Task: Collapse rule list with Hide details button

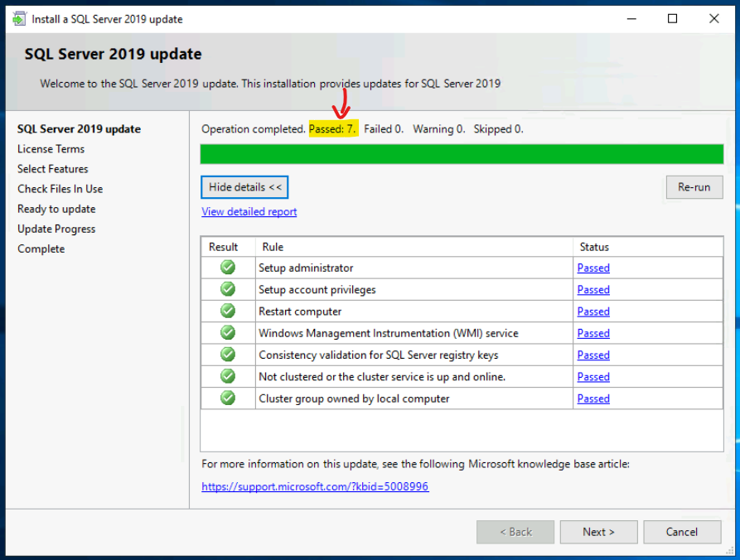Action: pyautogui.click(x=244, y=187)
